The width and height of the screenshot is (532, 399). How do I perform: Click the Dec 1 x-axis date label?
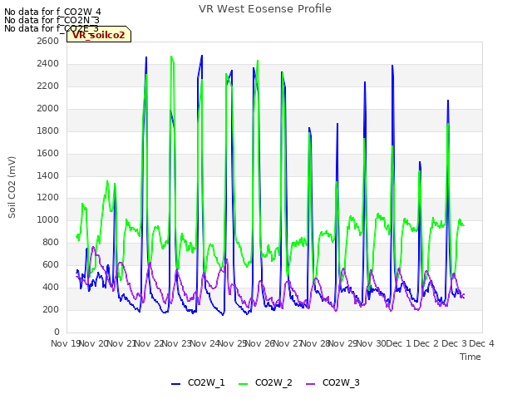pyautogui.click(x=398, y=343)
